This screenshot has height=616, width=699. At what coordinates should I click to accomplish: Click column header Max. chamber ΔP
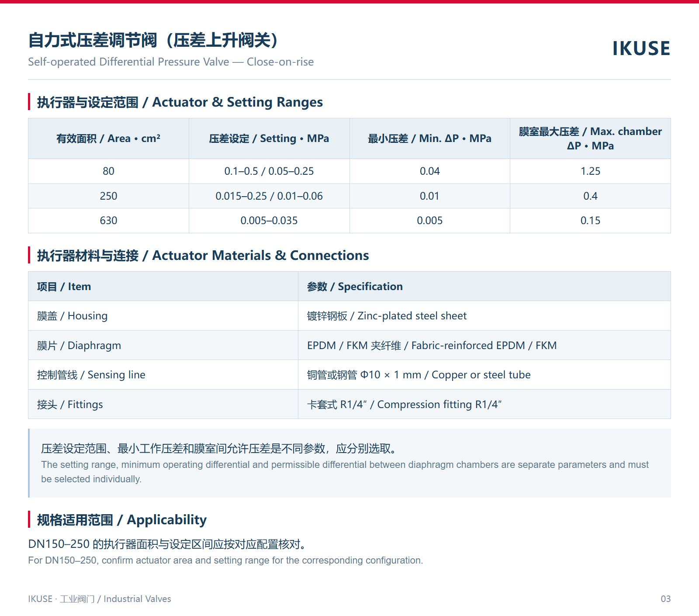590,138
